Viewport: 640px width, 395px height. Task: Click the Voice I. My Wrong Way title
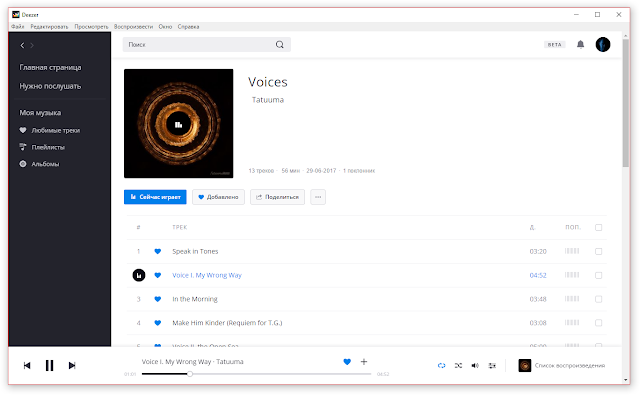[x=207, y=275]
